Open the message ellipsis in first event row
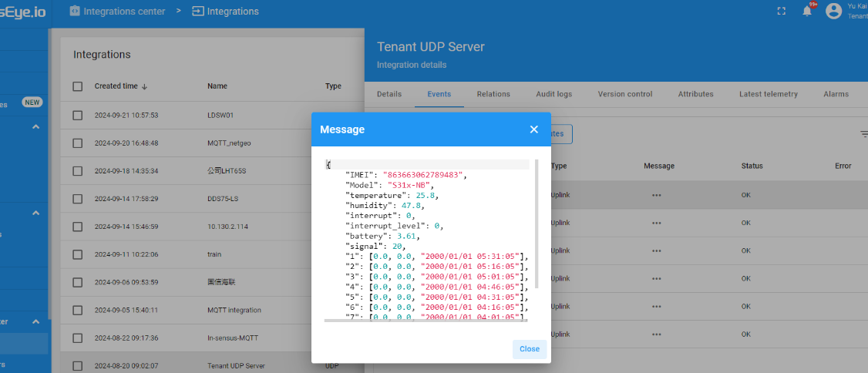The width and height of the screenshot is (868, 373). click(x=656, y=195)
